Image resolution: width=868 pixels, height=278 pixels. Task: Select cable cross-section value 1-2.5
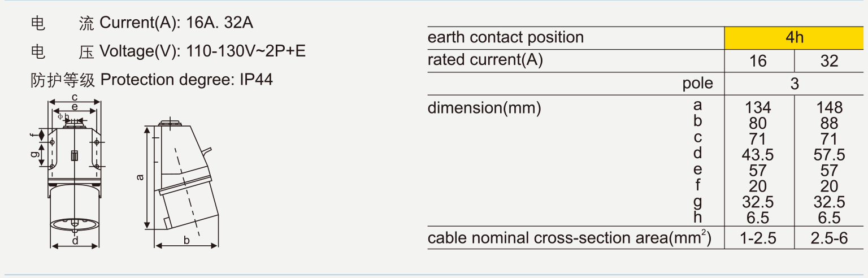click(x=758, y=238)
